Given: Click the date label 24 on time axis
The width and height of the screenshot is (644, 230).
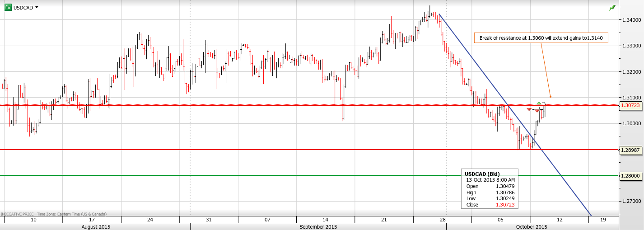Looking at the screenshot, I should [150, 220].
